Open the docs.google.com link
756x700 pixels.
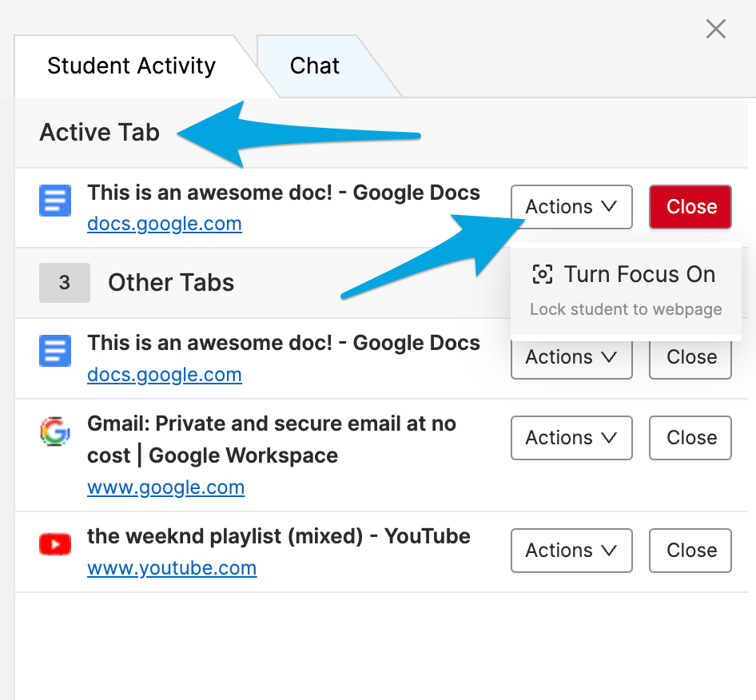click(165, 224)
